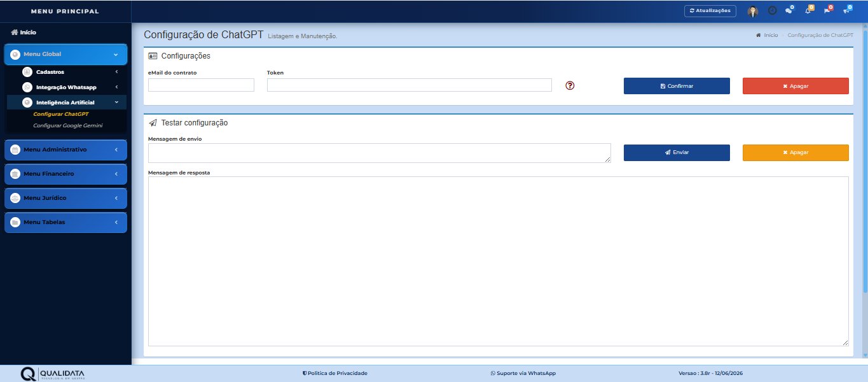Viewport: 868px width, 382px height.
Task: Open Configurar Google Gemini menu item
Action: (x=67, y=125)
